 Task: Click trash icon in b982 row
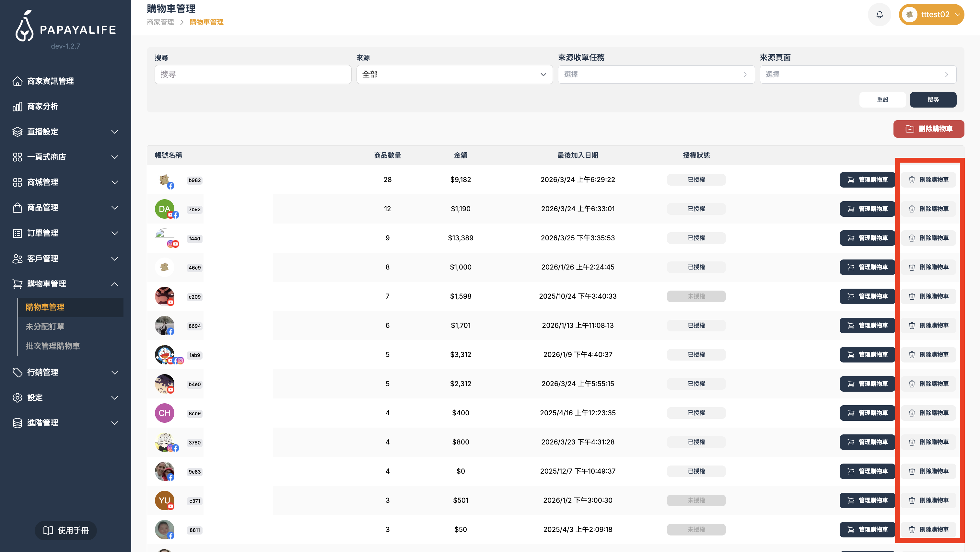(912, 180)
